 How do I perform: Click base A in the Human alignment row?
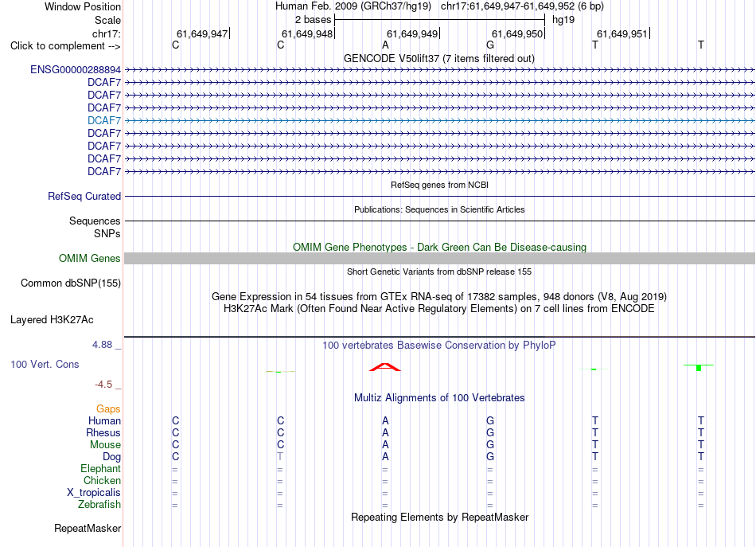pos(385,421)
